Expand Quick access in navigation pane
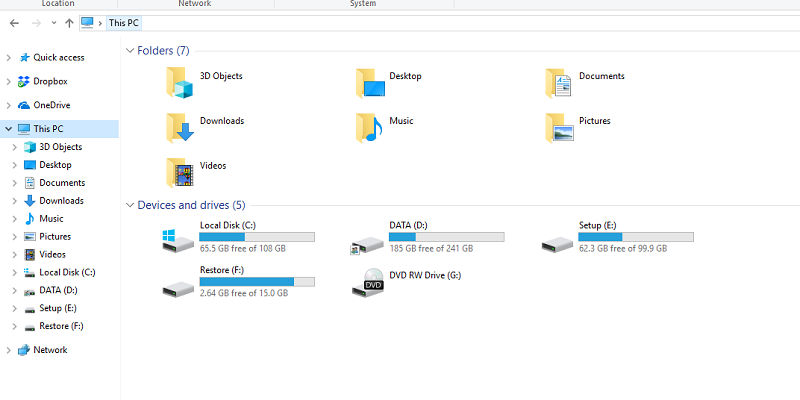This screenshot has width=800, height=400. [x=9, y=57]
